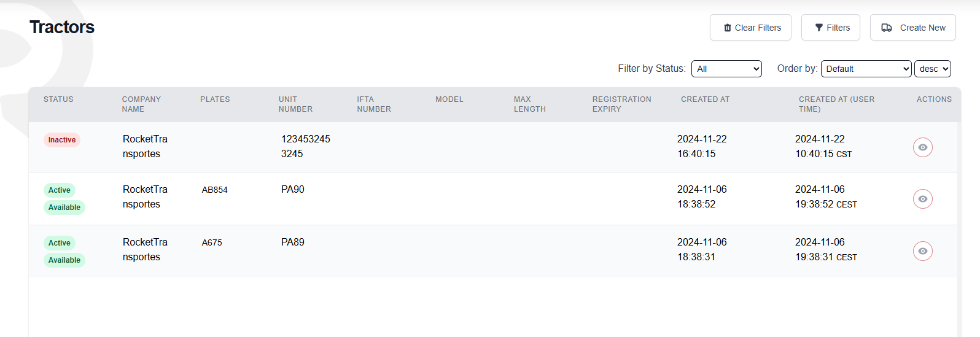The image size is (980, 337).
Task: Click the Available badge in PA89 row
Action: (64, 260)
